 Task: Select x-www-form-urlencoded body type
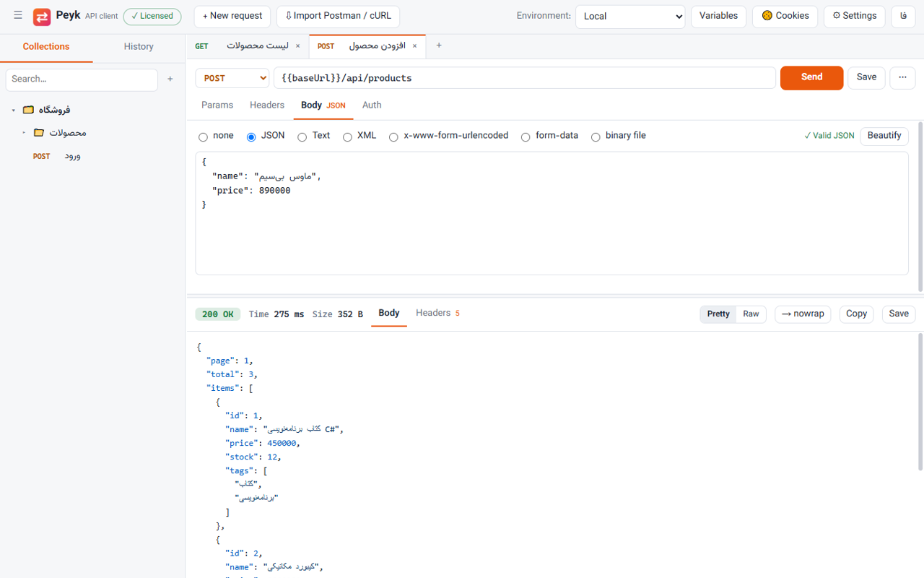tap(393, 137)
